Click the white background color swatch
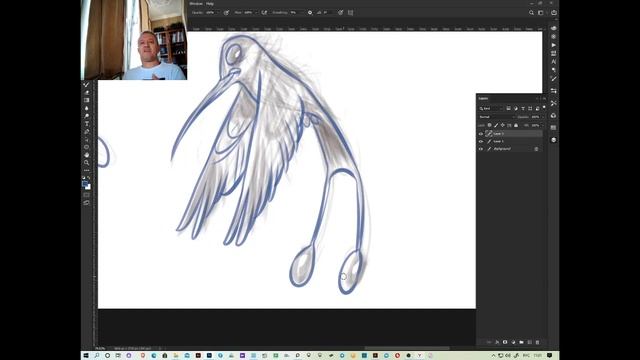 88,187
